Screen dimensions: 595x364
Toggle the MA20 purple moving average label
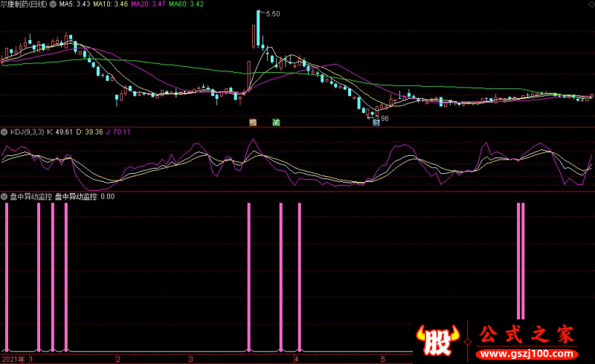coord(147,4)
